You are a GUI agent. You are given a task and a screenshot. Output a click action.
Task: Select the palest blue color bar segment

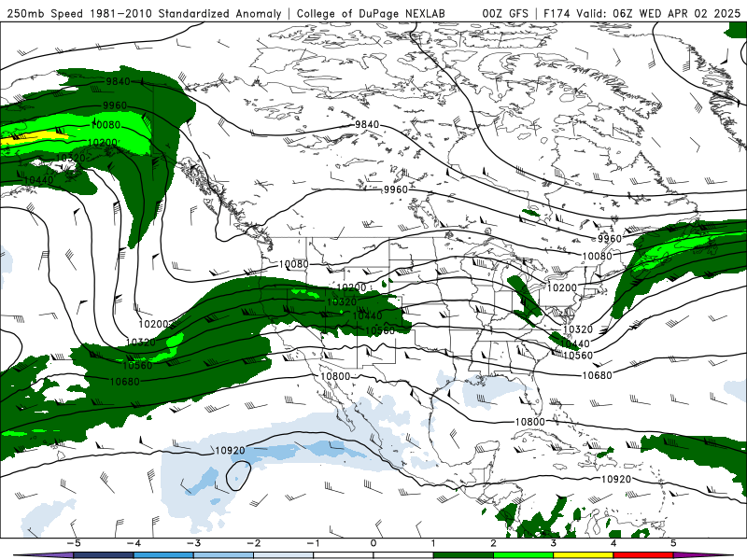coord(284,555)
